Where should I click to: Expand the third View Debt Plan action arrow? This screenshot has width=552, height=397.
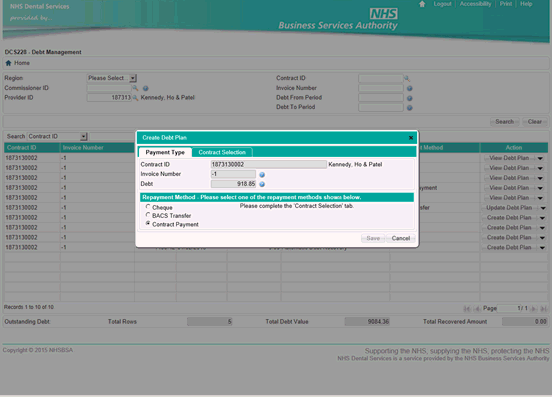pyautogui.click(x=540, y=178)
